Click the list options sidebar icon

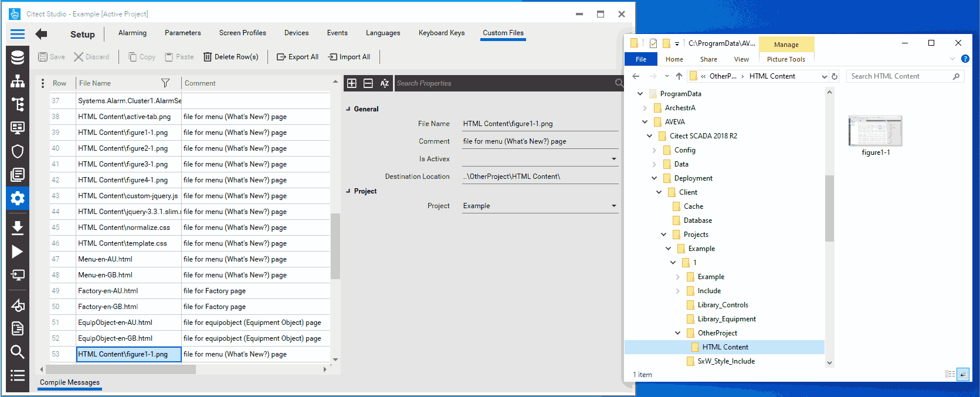[18, 375]
